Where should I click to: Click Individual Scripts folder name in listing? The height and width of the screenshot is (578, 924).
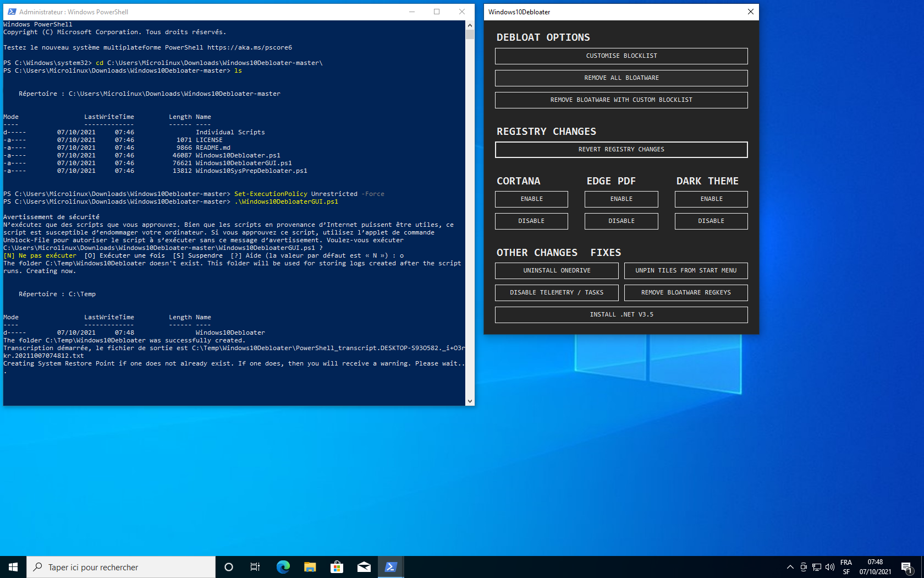tap(230, 133)
